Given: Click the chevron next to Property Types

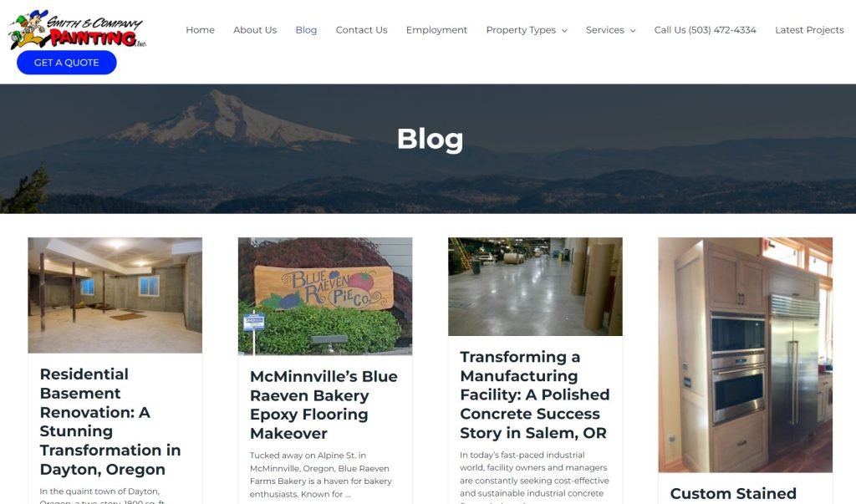Looking at the screenshot, I should (564, 31).
